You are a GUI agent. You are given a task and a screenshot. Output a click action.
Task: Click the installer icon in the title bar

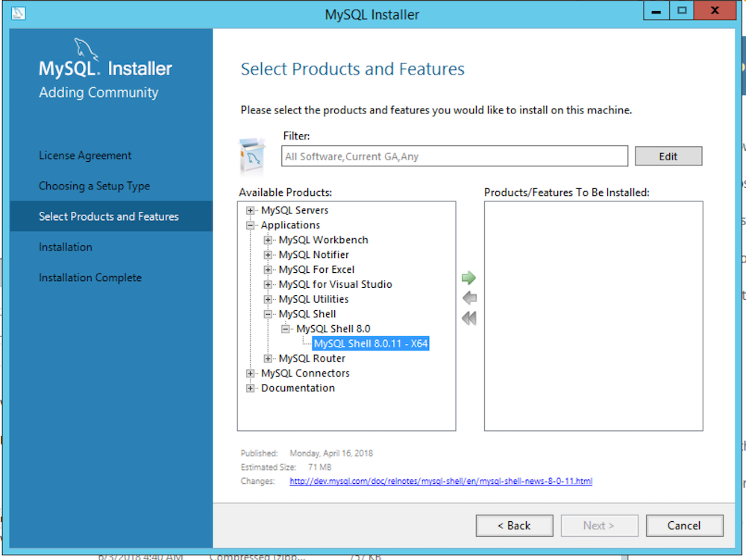(18, 13)
